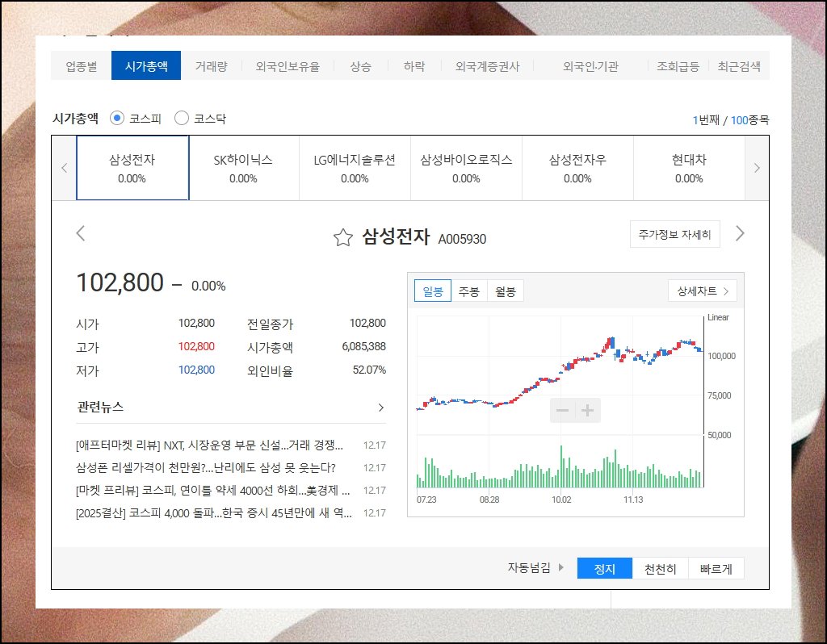Select the 현대차 stock card
827x644 pixels.
[689, 168]
